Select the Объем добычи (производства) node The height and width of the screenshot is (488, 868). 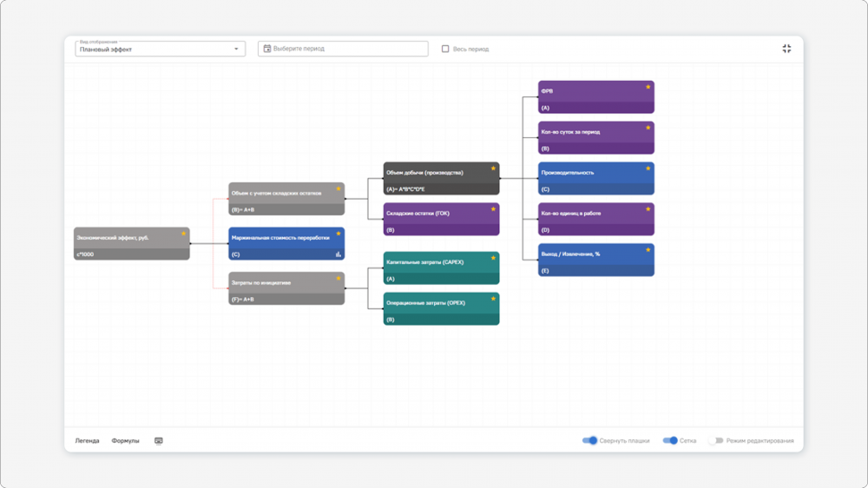(441, 178)
